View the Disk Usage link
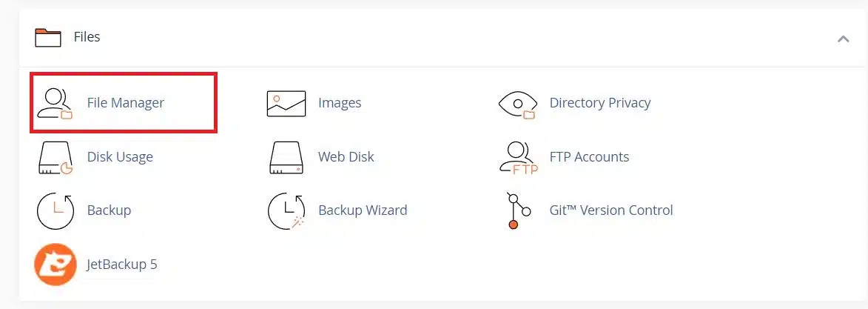Screen dimensions: 868x309 (x=120, y=157)
